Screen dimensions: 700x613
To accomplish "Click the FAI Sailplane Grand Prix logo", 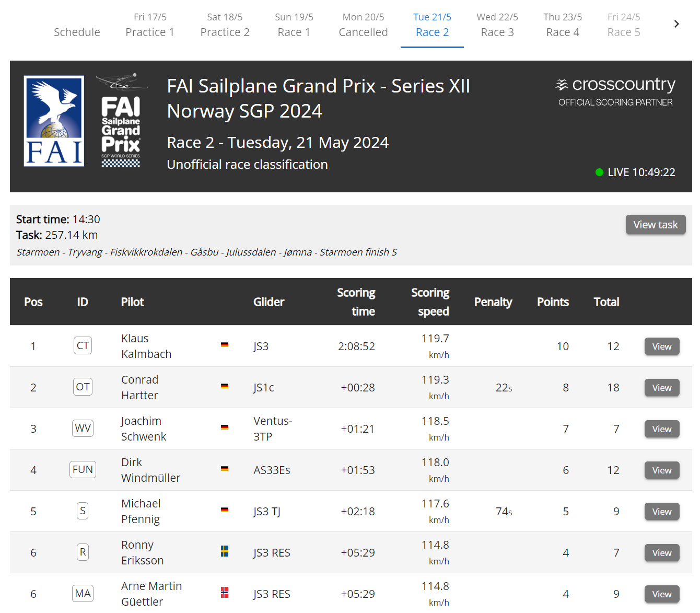I will [x=121, y=121].
